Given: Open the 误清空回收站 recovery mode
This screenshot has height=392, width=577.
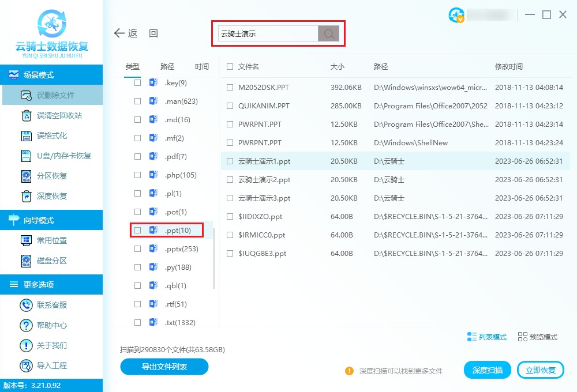Looking at the screenshot, I should tap(26, 115).
